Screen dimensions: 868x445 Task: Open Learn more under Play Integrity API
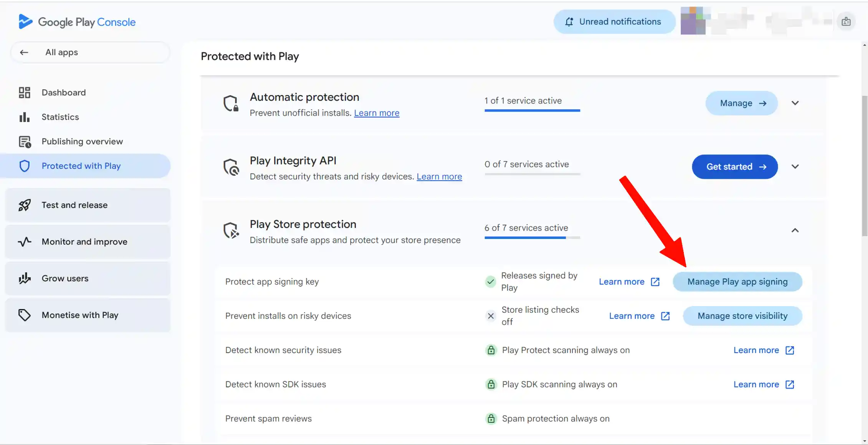[439, 177]
